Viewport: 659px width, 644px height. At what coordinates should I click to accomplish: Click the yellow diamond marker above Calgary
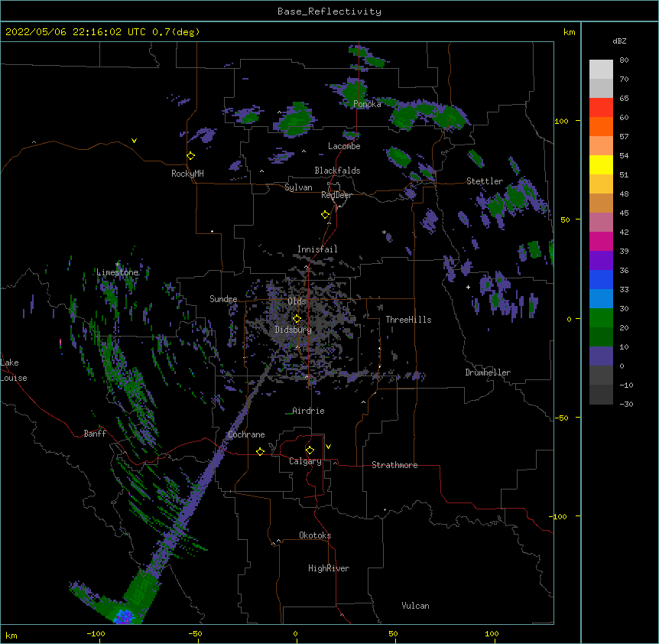tap(310, 450)
